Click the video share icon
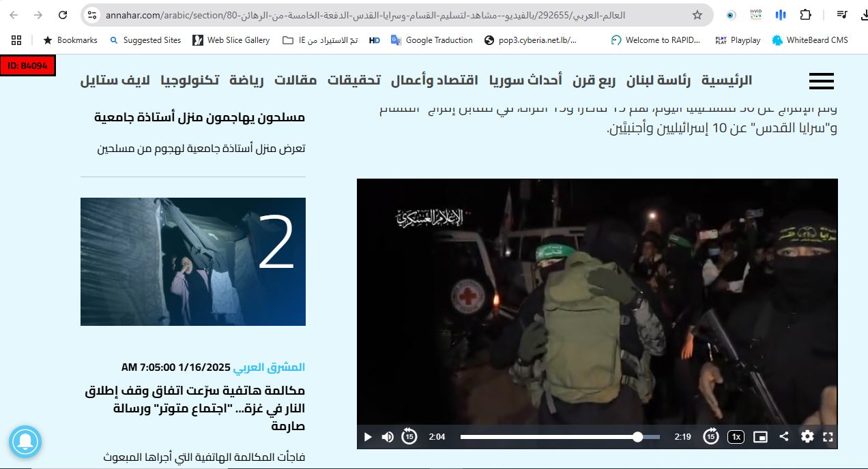 [x=783, y=437]
